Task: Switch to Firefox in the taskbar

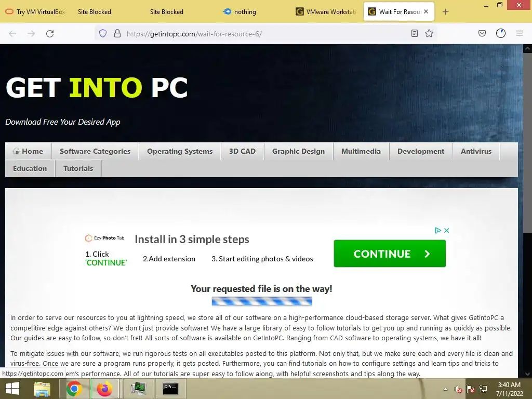Action: pos(104,389)
